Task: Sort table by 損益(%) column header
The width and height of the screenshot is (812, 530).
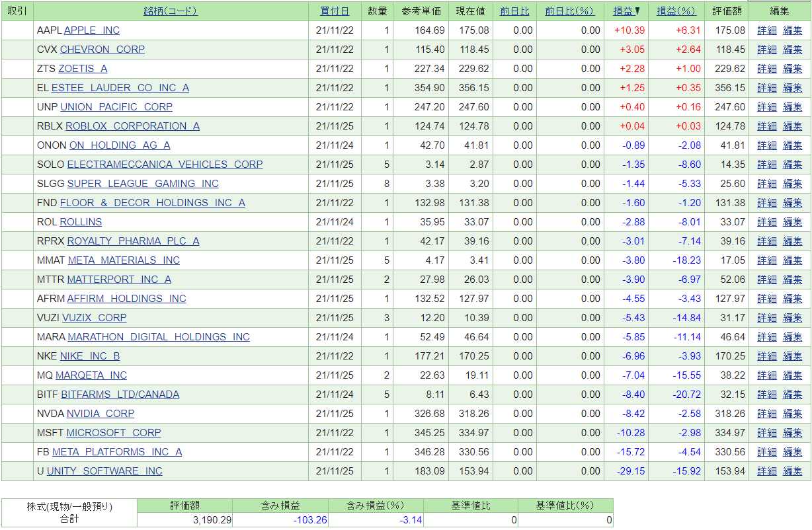Action: (x=676, y=11)
